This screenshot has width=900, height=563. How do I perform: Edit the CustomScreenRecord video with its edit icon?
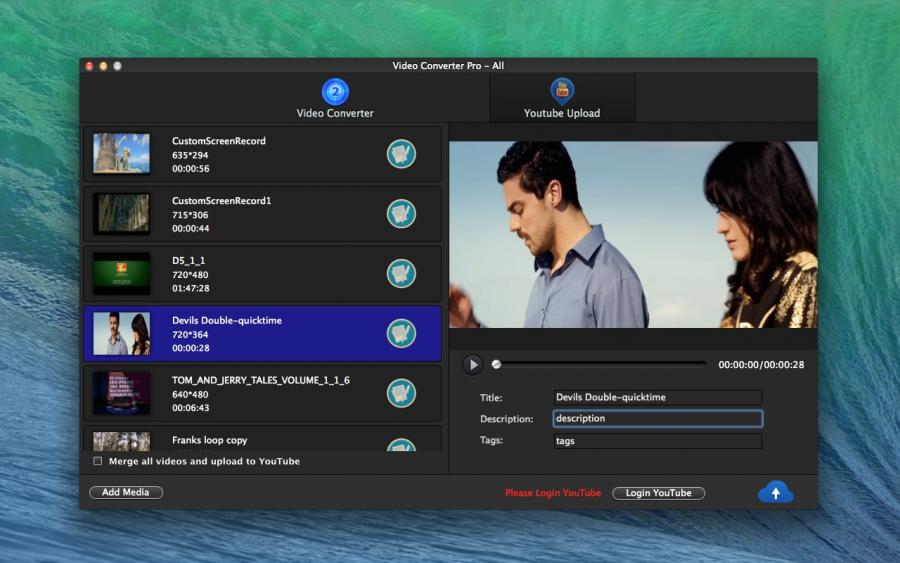tap(401, 154)
